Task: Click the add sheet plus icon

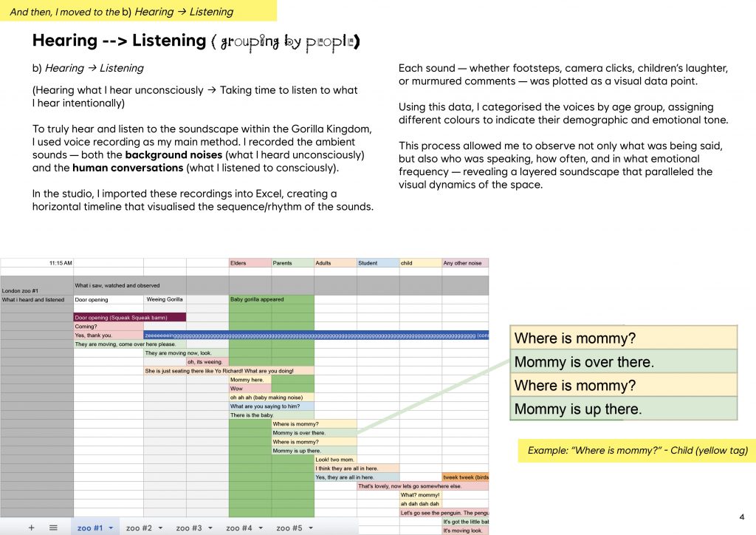Action: click(31, 528)
